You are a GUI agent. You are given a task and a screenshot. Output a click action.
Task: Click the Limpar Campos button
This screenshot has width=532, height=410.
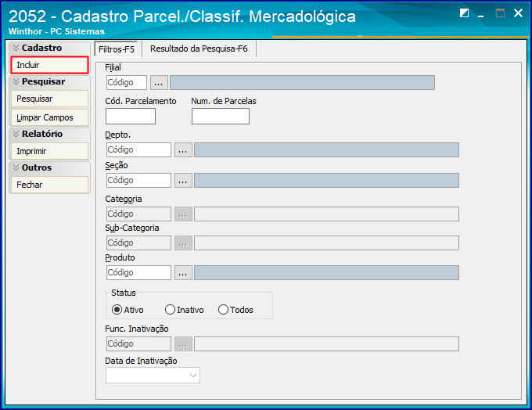[49, 118]
